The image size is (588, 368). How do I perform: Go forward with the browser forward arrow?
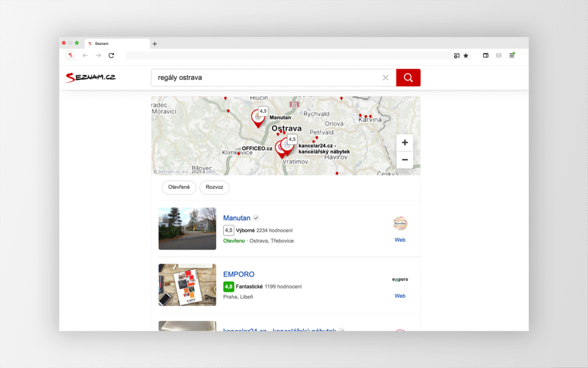pos(98,56)
